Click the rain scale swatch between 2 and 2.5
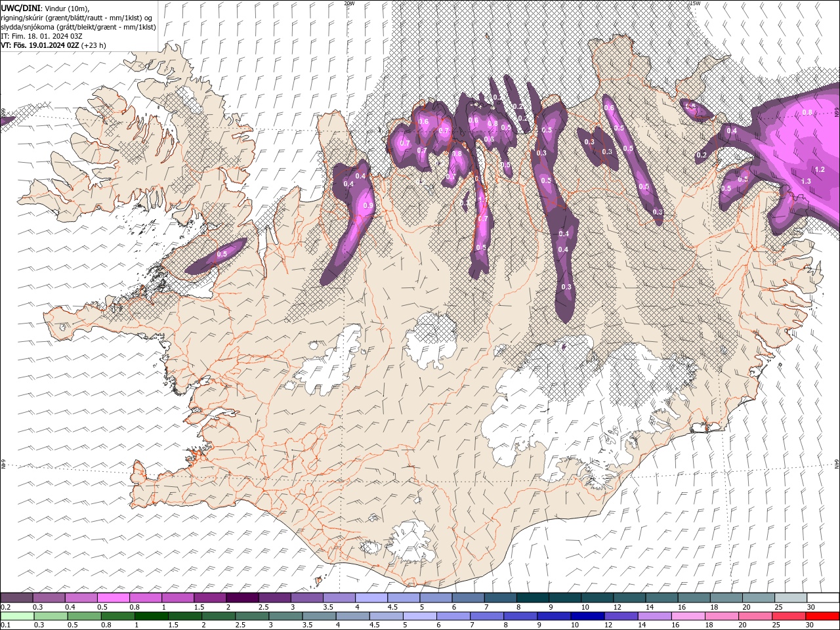This screenshot has height=630, width=840. pos(219,616)
